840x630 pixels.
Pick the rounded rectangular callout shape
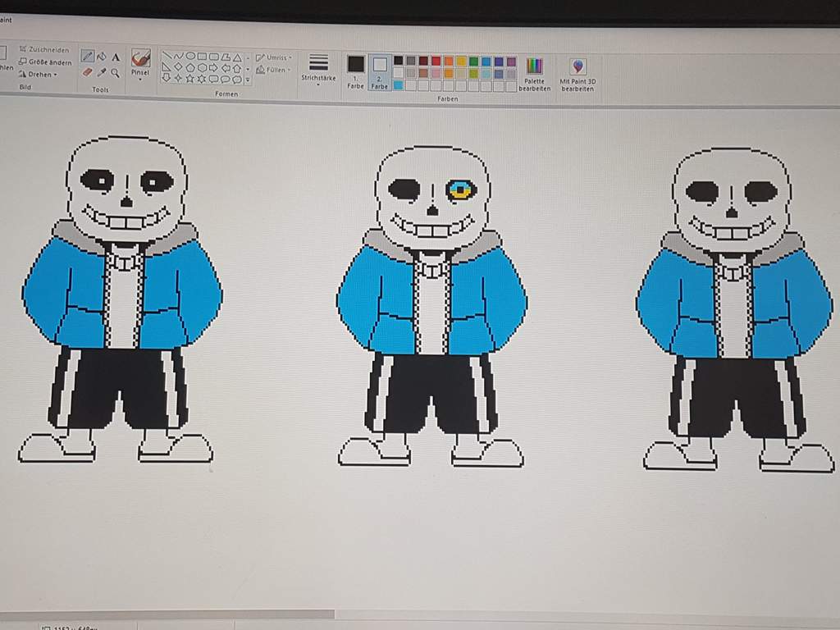[x=214, y=80]
